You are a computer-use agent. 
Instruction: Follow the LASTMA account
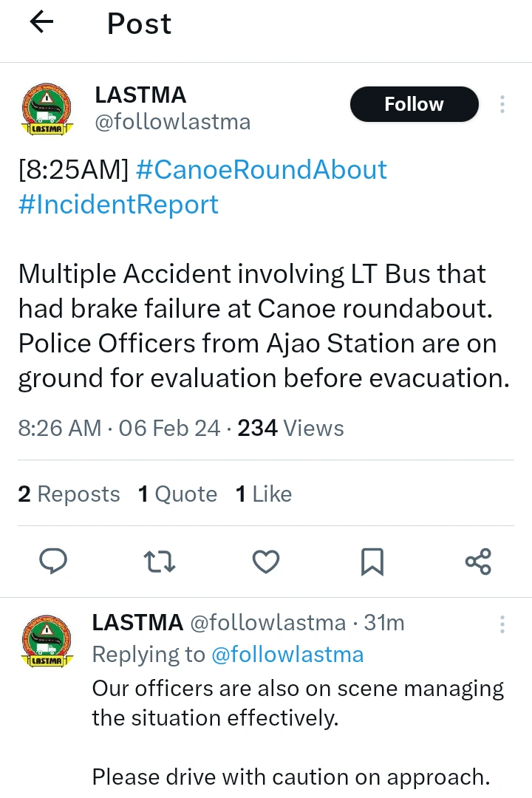click(414, 104)
